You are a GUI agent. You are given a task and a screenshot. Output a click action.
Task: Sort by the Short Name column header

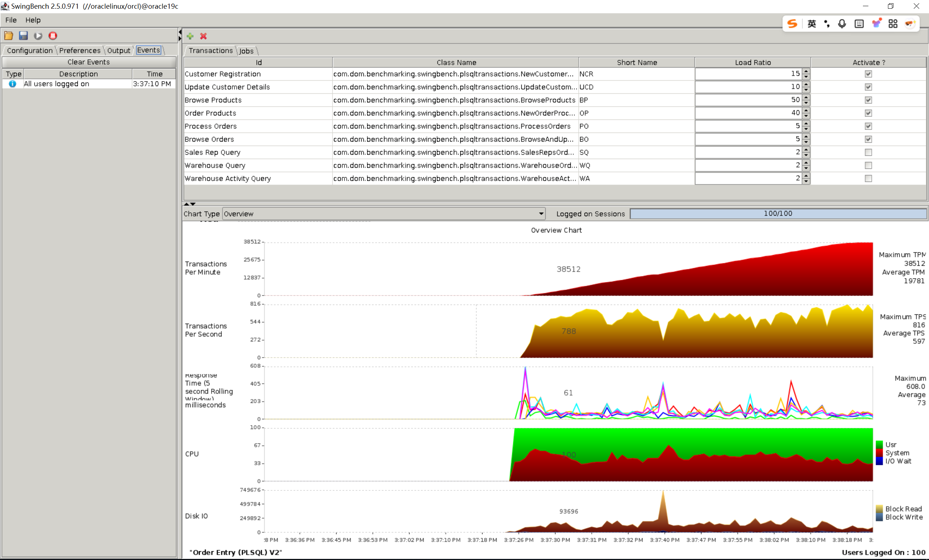coord(637,62)
